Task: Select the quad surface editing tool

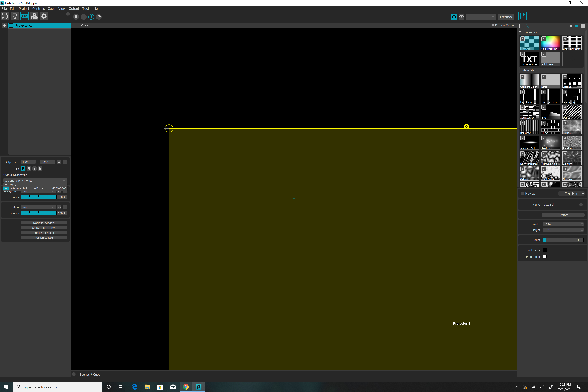Action: (5, 16)
